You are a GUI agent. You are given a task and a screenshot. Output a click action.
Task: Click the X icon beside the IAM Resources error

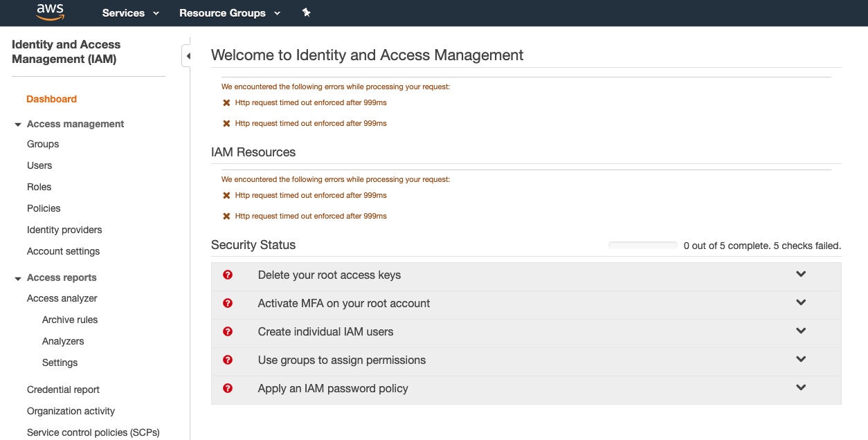226,195
